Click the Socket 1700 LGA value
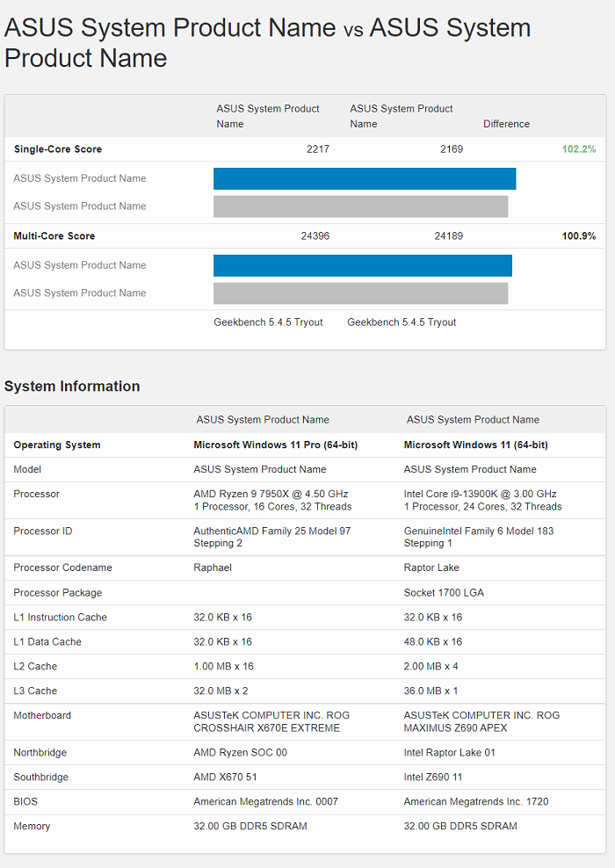Viewport: 615px width, 868px height. pos(444,592)
